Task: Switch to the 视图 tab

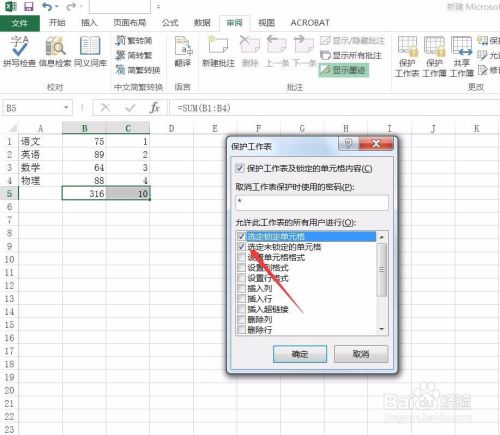Action: click(266, 23)
